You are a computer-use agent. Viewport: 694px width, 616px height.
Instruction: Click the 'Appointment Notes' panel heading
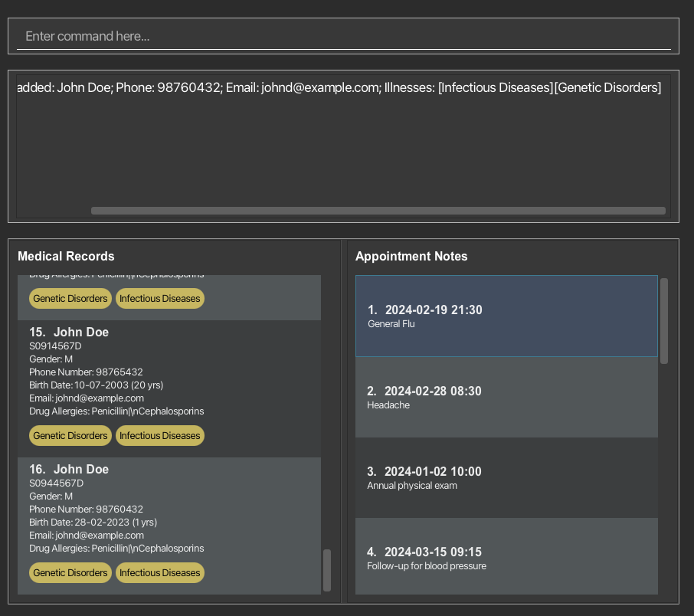point(411,257)
